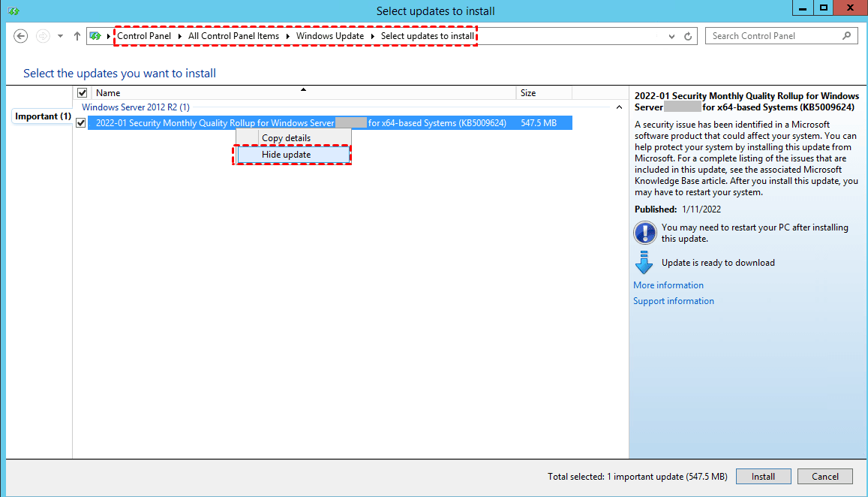Expand the arrow after Windows Update in the breadcrumb
Screen dimensions: 868x497
[373, 36]
